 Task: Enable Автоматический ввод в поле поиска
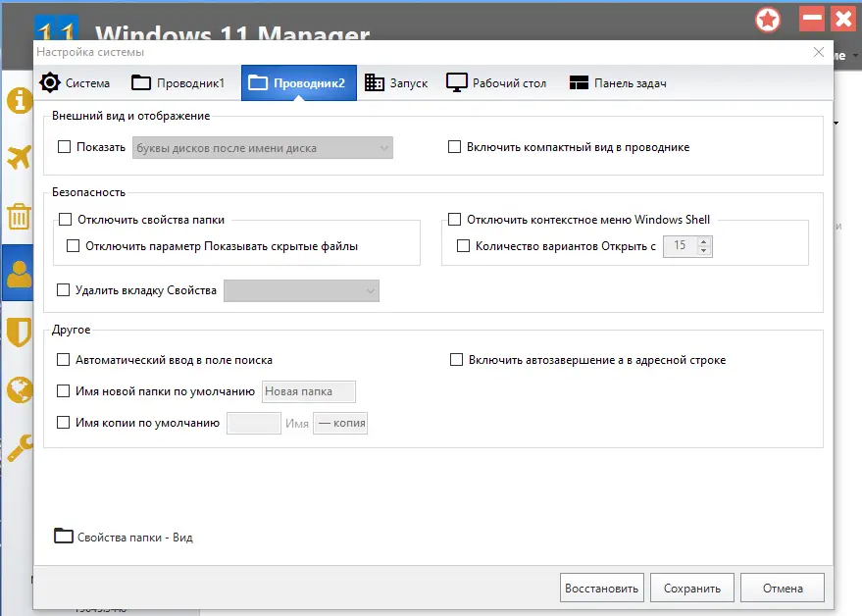(63, 360)
